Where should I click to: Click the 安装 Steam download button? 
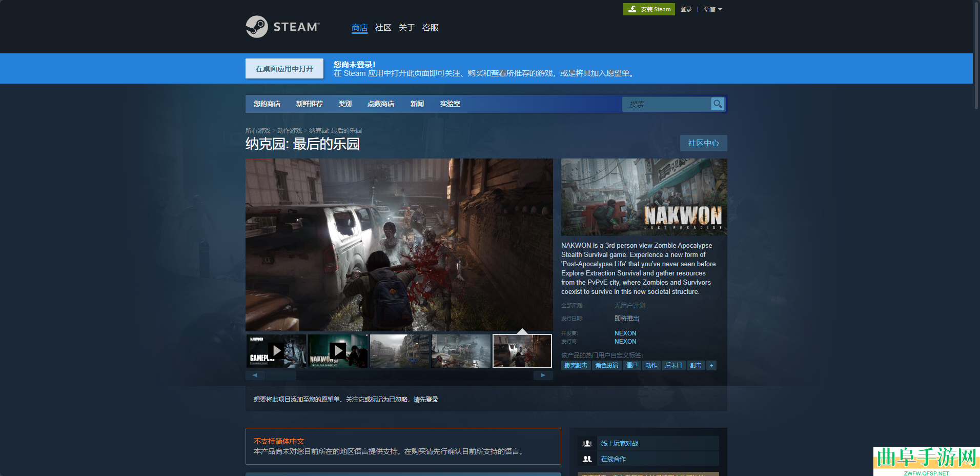pos(649,9)
